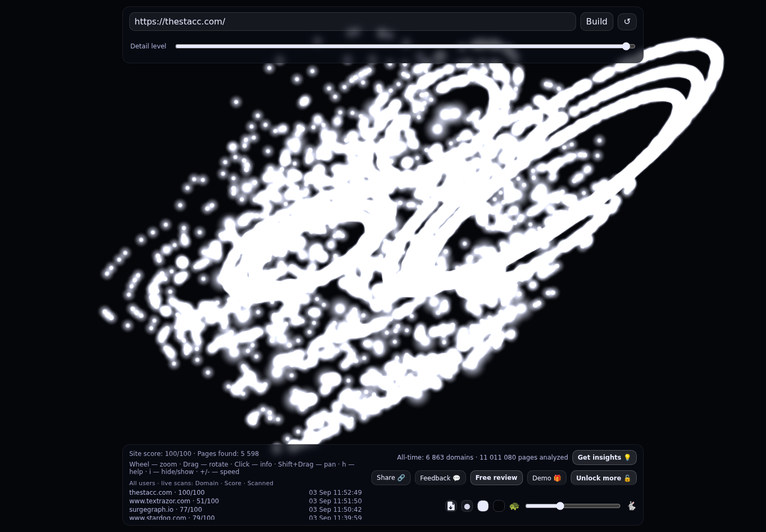Adjust the animation speed slider
This screenshot has width=766, height=532.
click(573, 506)
